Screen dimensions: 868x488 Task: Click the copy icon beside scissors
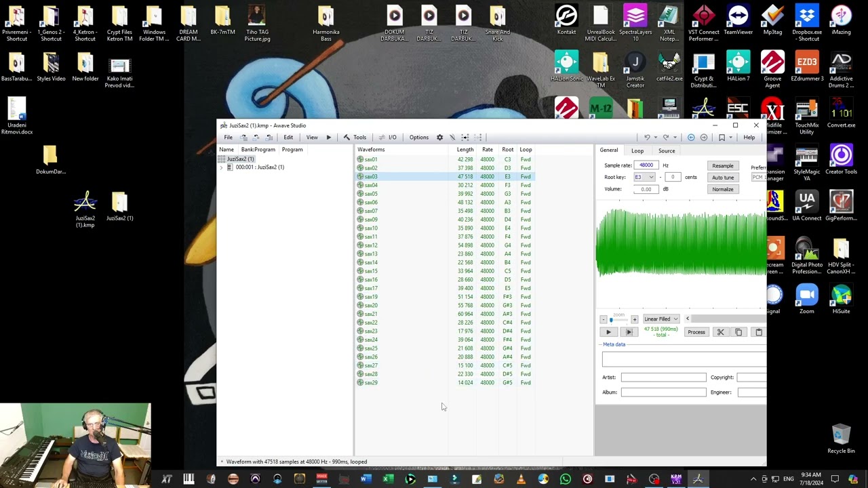[x=739, y=332]
